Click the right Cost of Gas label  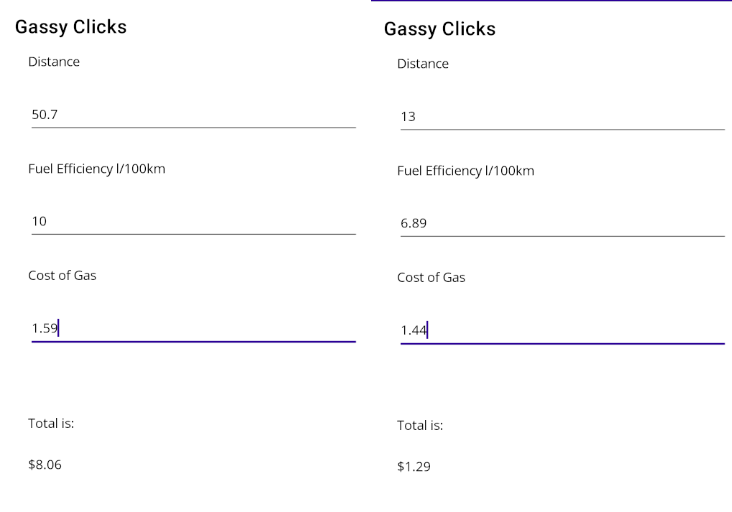coord(431,277)
